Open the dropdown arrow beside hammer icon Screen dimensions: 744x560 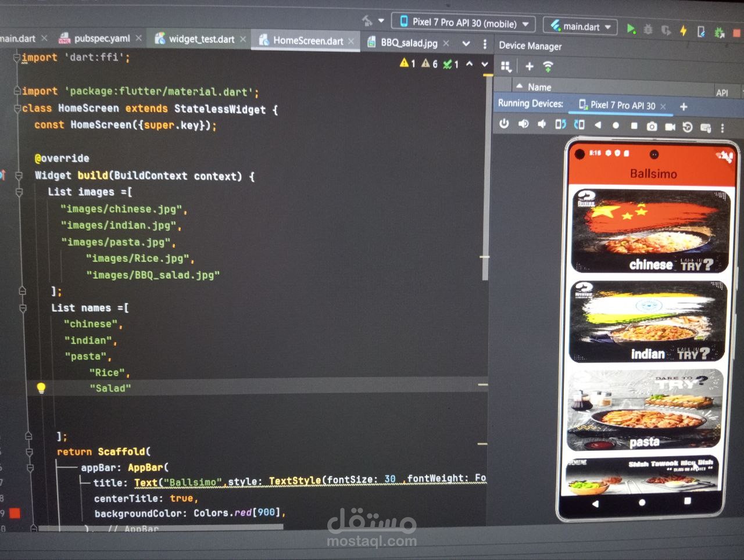(x=381, y=21)
